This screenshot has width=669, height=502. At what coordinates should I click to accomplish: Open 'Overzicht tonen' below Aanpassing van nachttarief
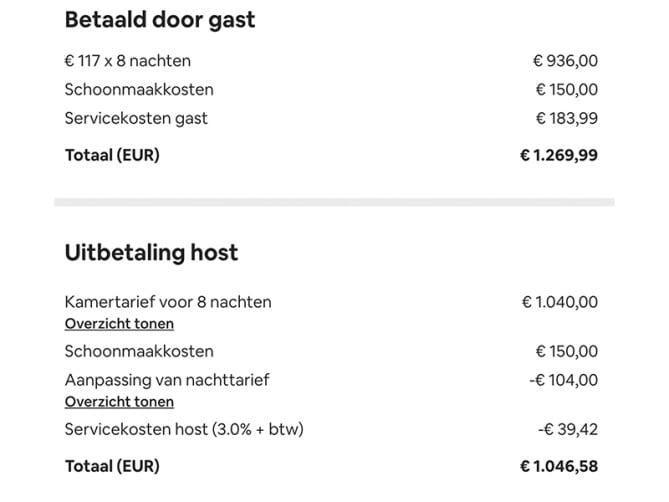(x=119, y=402)
